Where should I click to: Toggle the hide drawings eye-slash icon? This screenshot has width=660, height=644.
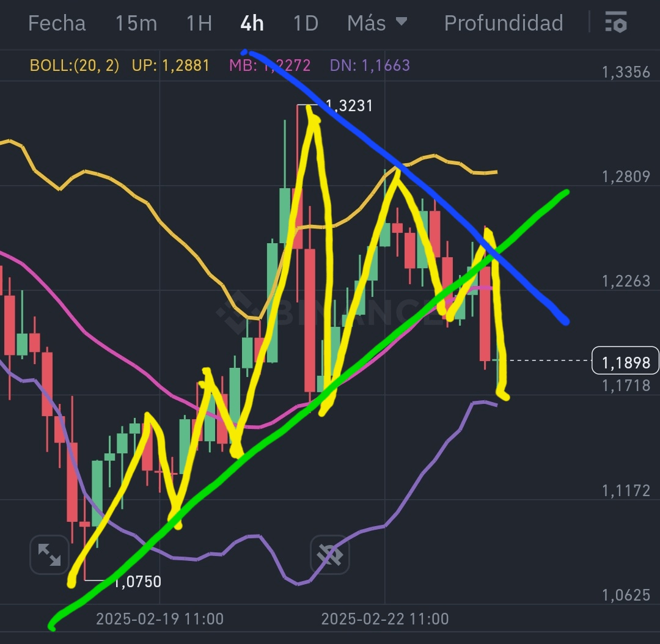329,554
